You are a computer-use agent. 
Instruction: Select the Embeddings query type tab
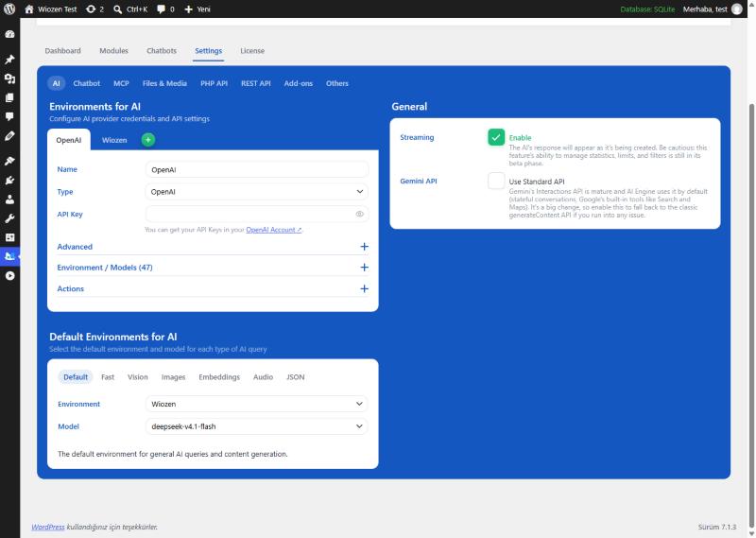[x=219, y=377]
